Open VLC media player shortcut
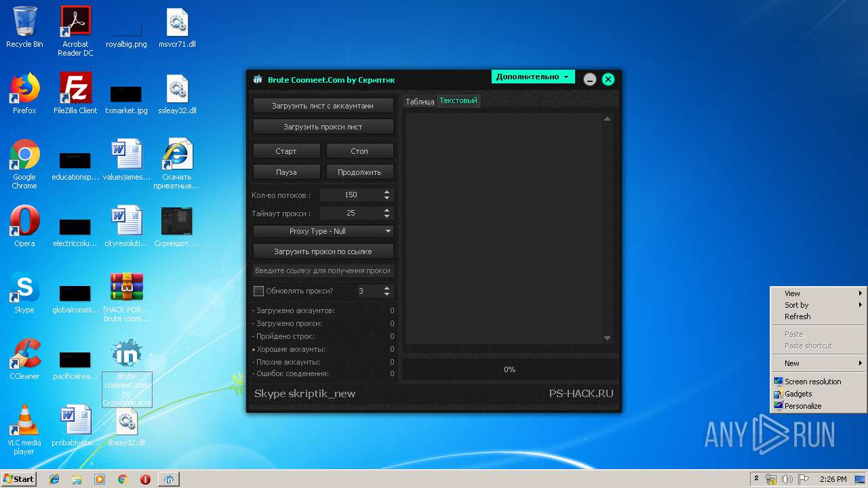The height and width of the screenshot is (488, 868). point(24,430)
